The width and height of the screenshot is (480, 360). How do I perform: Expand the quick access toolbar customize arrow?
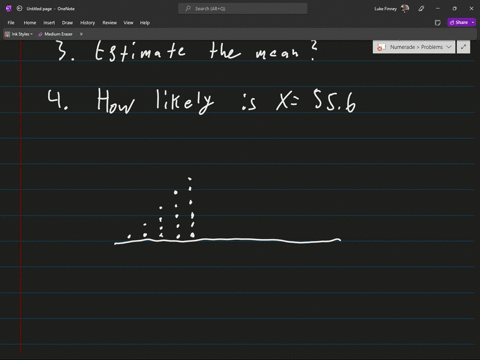pyautogui.click(x=81, y=34)
